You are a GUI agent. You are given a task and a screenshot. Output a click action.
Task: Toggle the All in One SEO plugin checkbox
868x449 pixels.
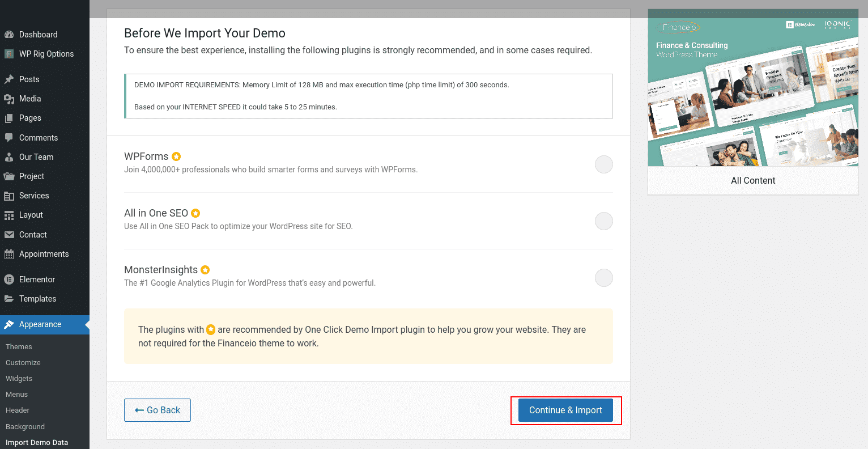point(604,221)
